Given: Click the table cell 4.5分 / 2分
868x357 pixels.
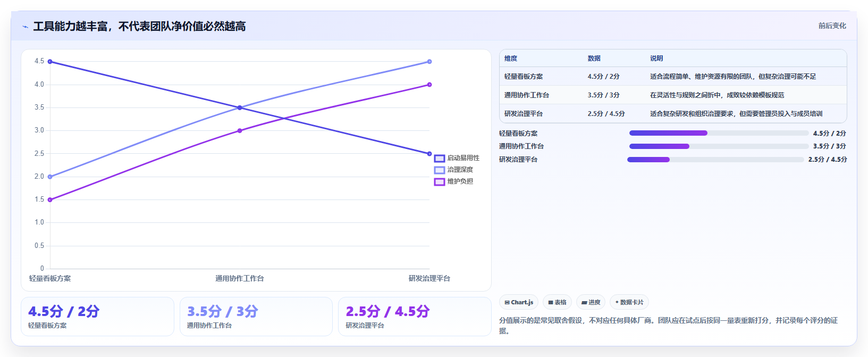Looking at the screenshot, I should coord(604,77).
